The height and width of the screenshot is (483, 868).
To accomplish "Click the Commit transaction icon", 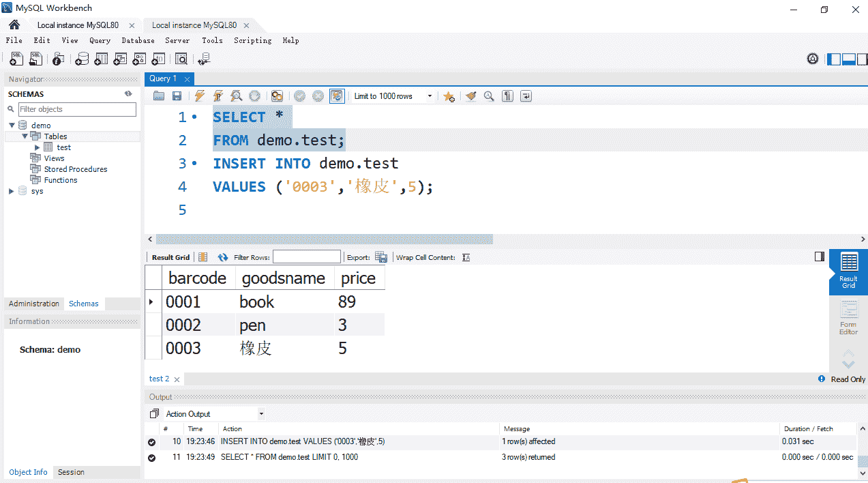I will pos(299,96).
